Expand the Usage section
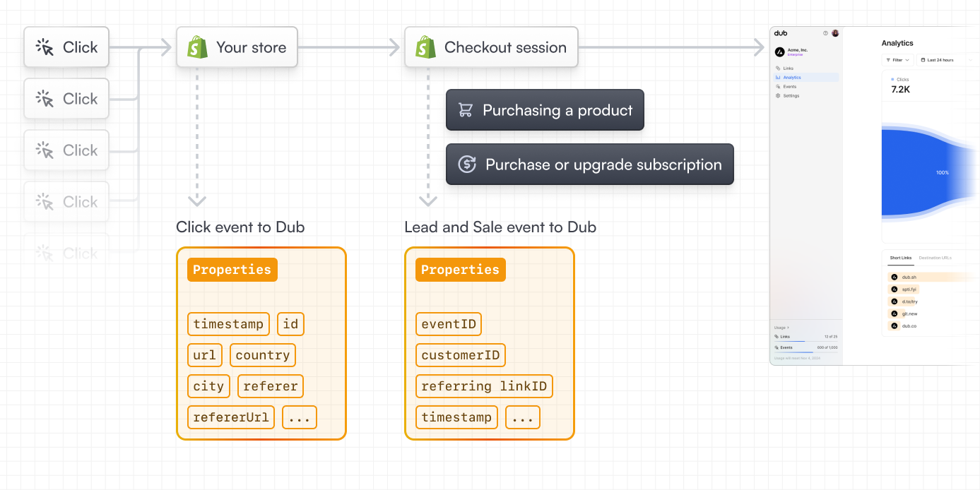 (x=781, y=328)
